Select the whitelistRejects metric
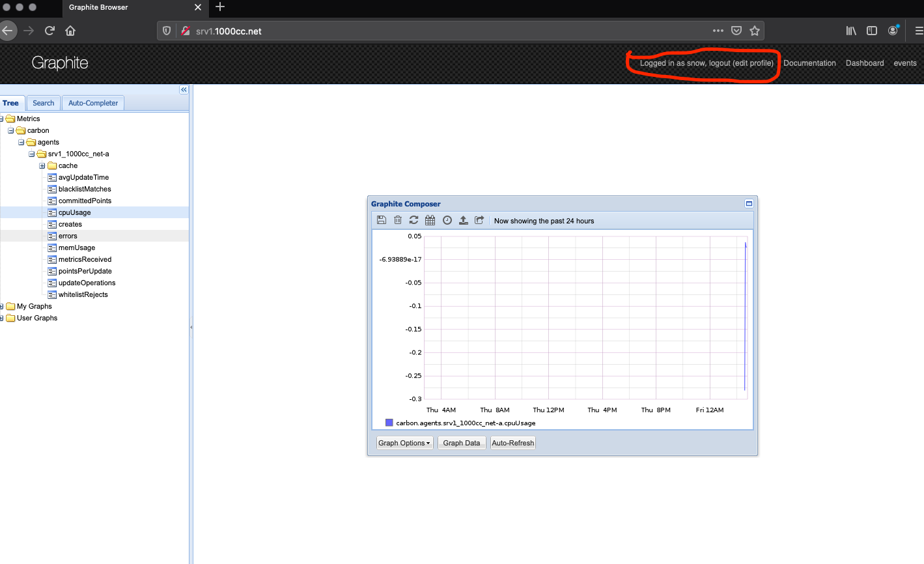Viewport: 924px width, 564px height. coord(83,294)
